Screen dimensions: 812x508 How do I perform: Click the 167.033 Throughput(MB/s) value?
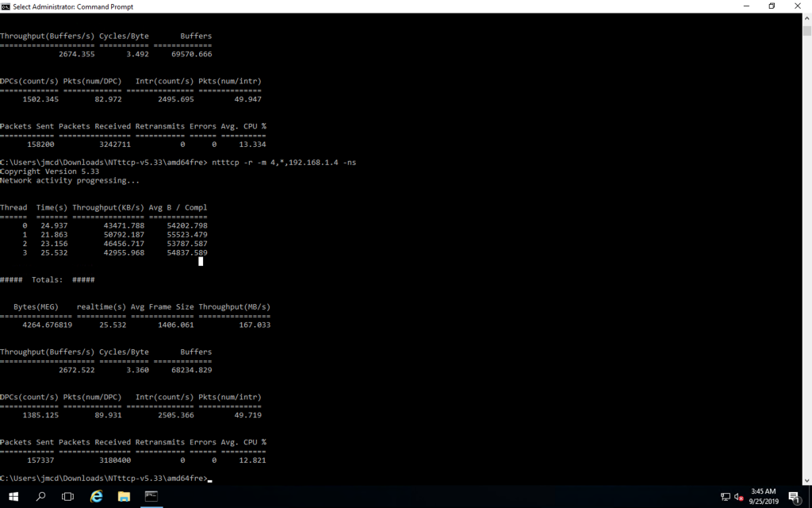[x=255, y=325]
